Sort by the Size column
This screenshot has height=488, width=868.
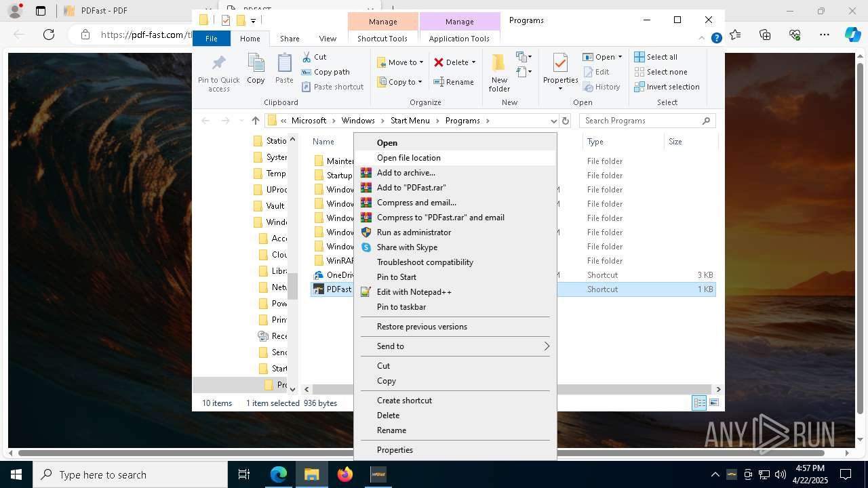690,142
